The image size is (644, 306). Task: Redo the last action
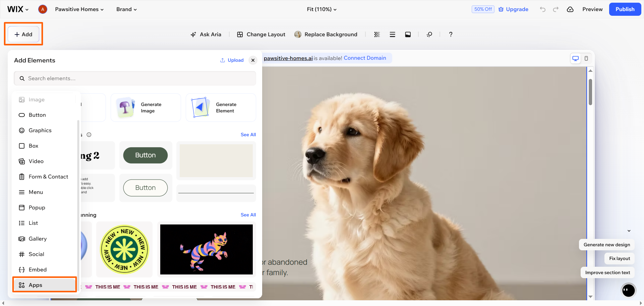pyautogui.click(x=555, y=9)
